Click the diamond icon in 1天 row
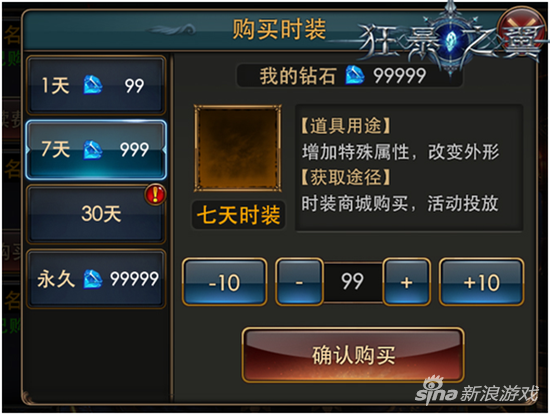Image resolution: width=550 pixels, height=415 pixels. coord(93,85)
